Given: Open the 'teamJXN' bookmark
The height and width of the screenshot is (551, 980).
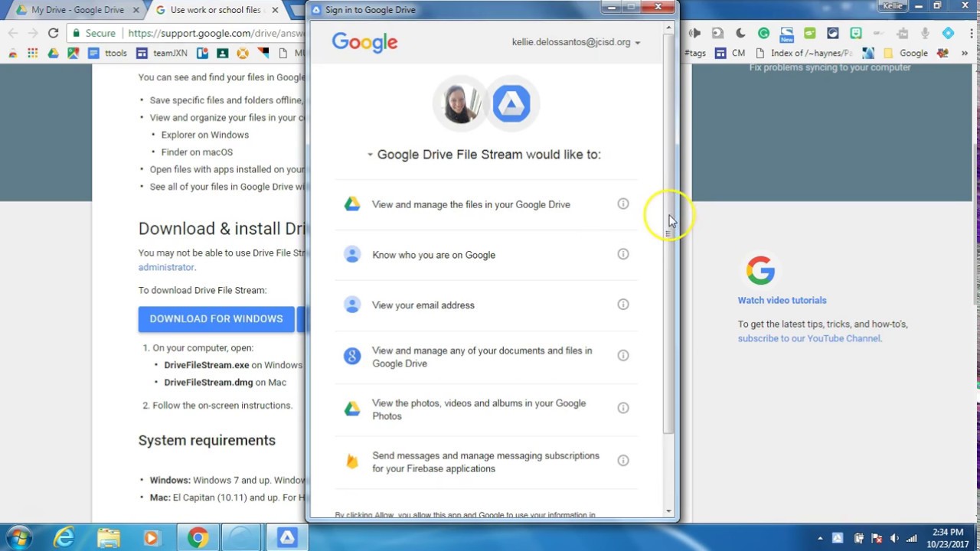Looking at the screenshot, I should click(x=163, y=53).
